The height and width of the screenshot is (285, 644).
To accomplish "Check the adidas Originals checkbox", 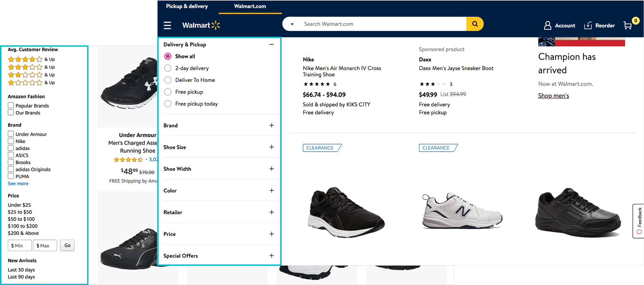I will 11,169.
